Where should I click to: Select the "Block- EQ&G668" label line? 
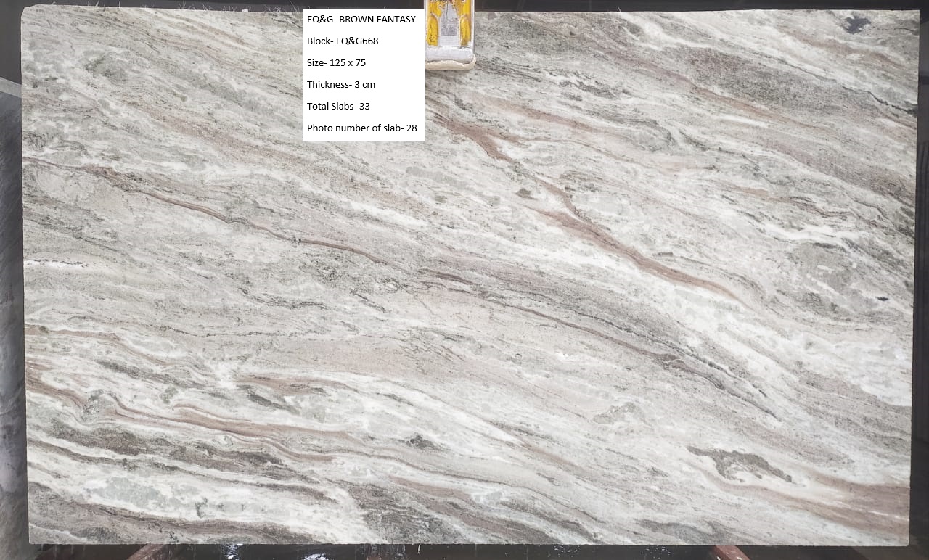click(342, 41)
